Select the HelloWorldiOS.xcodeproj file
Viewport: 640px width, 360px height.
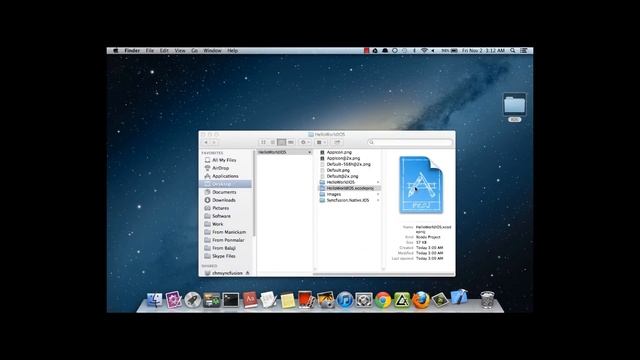point(349,188)
